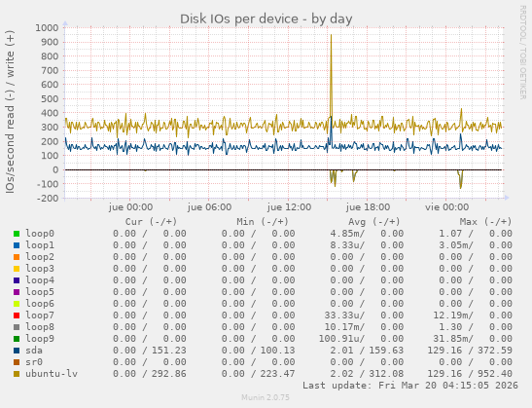Click the loop4 dark blue legend swatch

coord(17,280)
